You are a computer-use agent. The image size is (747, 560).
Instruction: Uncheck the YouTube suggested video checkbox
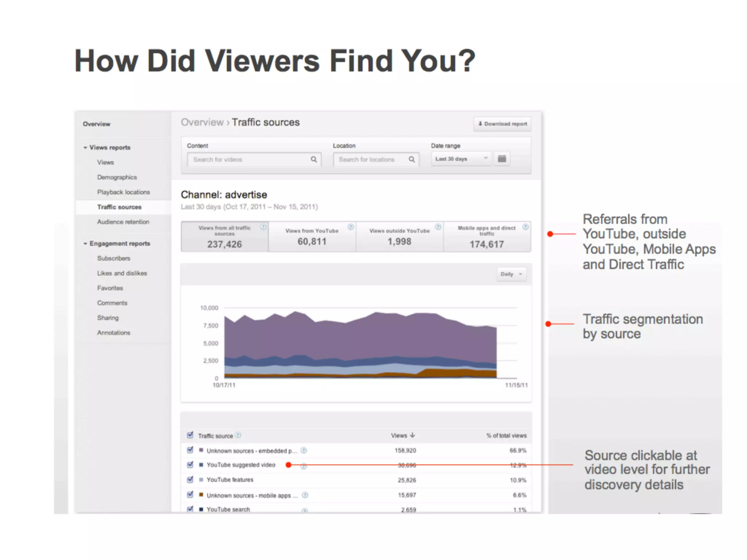coord(190,464)
